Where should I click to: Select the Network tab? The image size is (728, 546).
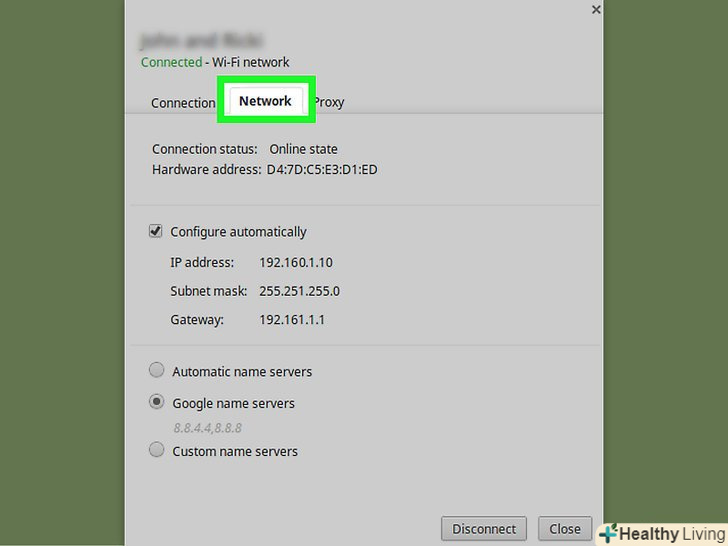[265, 101]
